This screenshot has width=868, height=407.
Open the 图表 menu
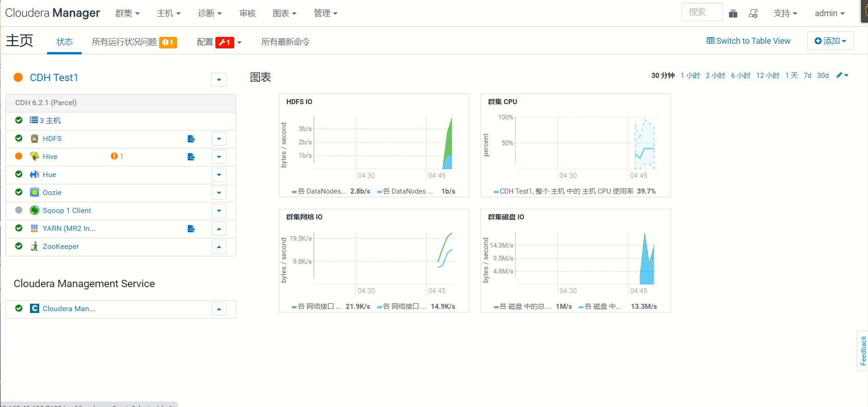[284, 13]
